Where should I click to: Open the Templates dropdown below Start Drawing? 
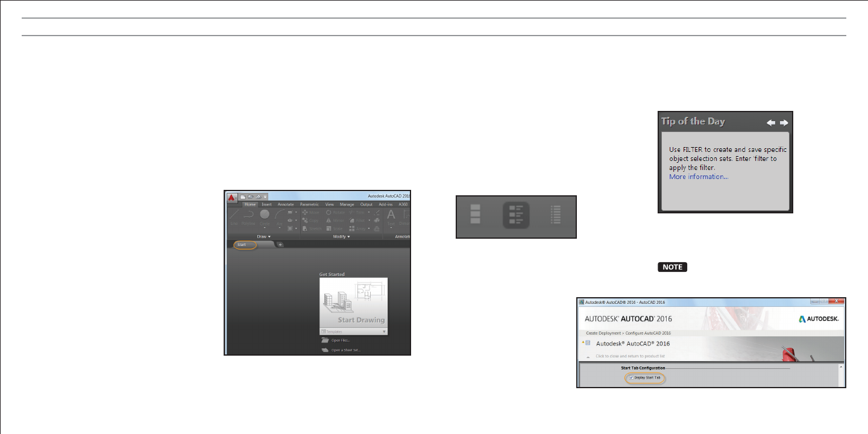pyautogui.click(x=353, y=332)
